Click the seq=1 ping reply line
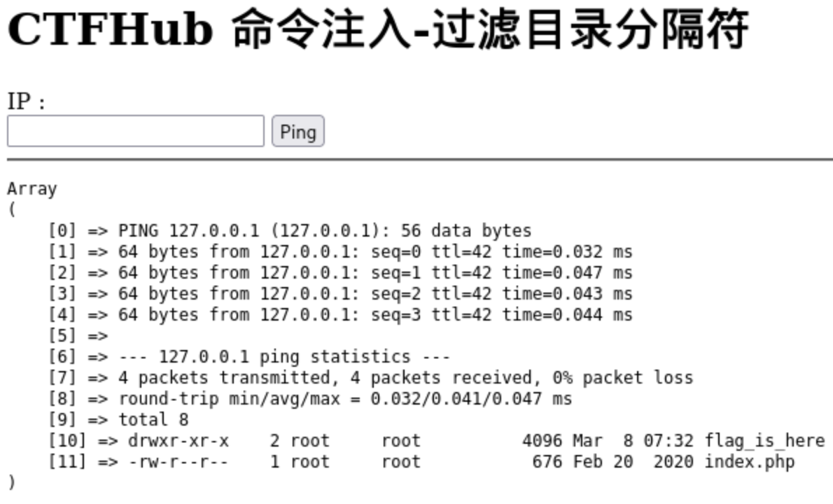Image resolution: width=833 pixels, height=504 pixels. 374,273
